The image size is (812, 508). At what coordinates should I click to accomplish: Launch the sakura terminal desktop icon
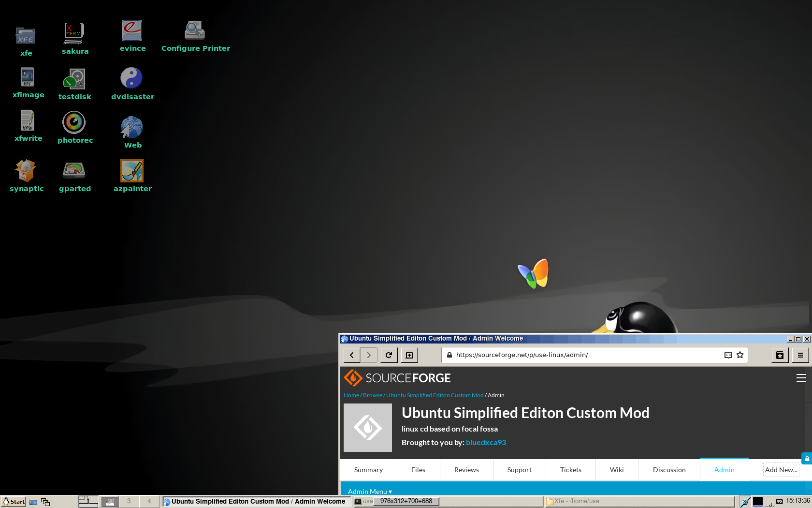(75, 39)
